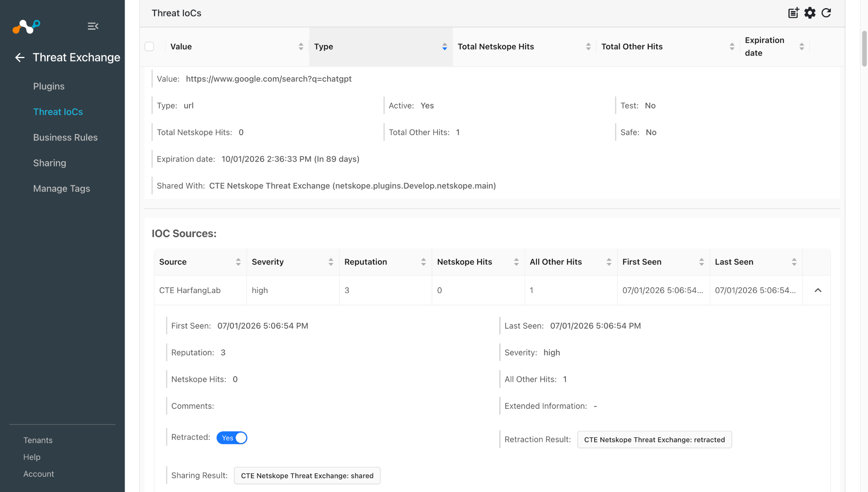Viewport: 868px width, 492px height.
Task: Click the Total Netskope Hits header label
Action: click(495, 47)
